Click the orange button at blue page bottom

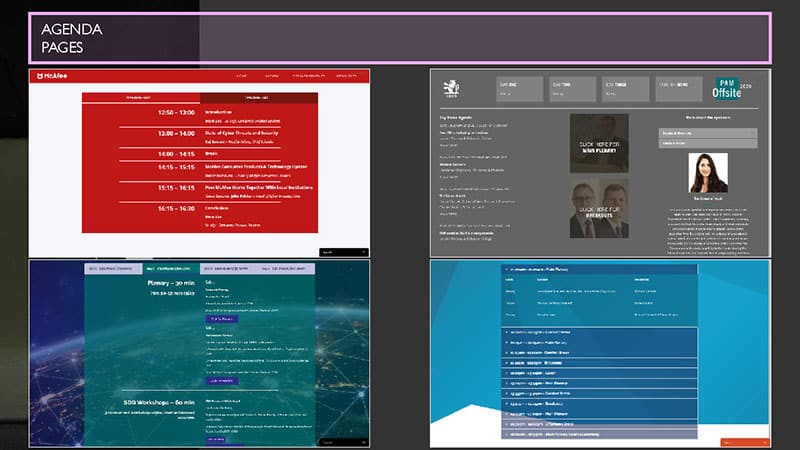pos(744,442)
